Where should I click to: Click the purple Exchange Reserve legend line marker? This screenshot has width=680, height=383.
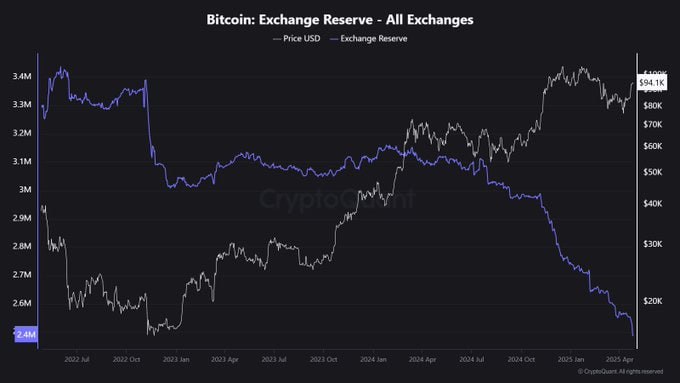point(334,39)
